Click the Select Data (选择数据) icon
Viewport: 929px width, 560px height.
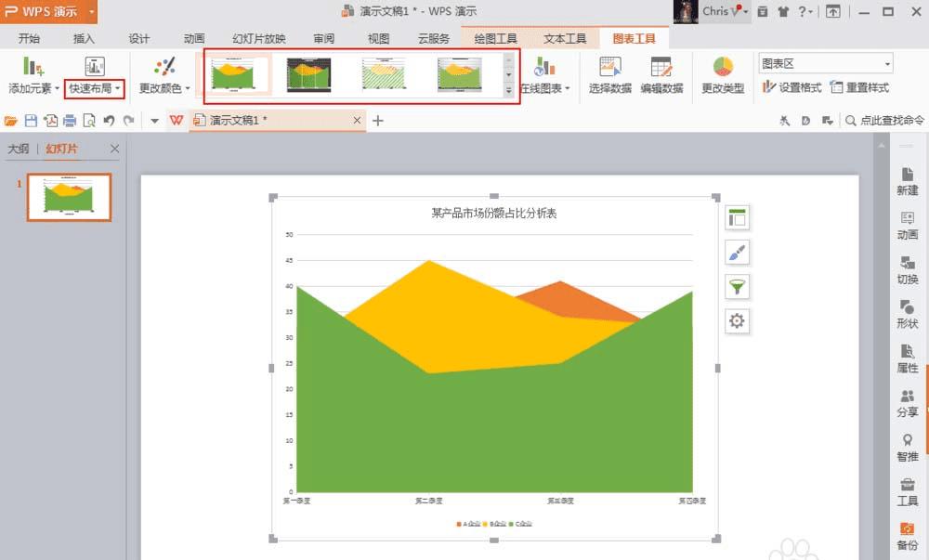pyautogui.click(x=610, y=66)
